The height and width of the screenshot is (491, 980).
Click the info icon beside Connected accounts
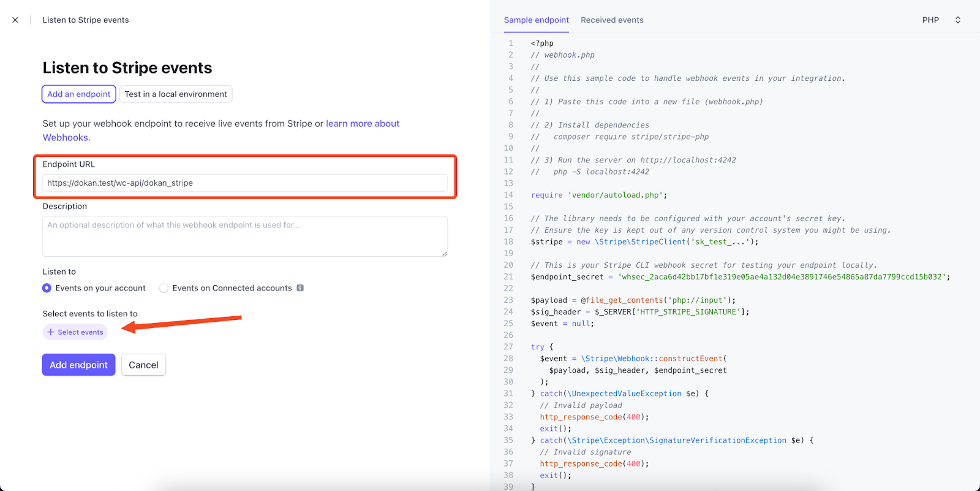pyautogui.click(x=300, y=288)
